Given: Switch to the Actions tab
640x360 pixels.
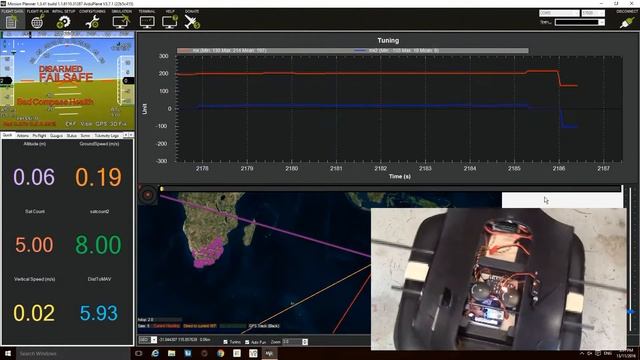Looking at the screenshot, I should pyautogui.click(x=23, y=136).
